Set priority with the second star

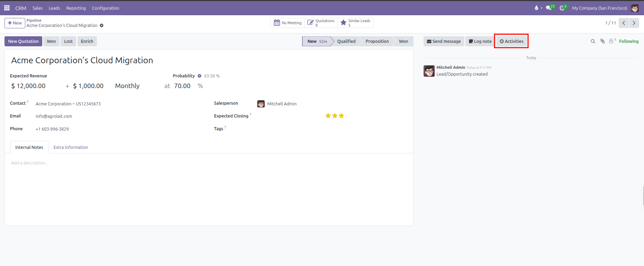335,116
